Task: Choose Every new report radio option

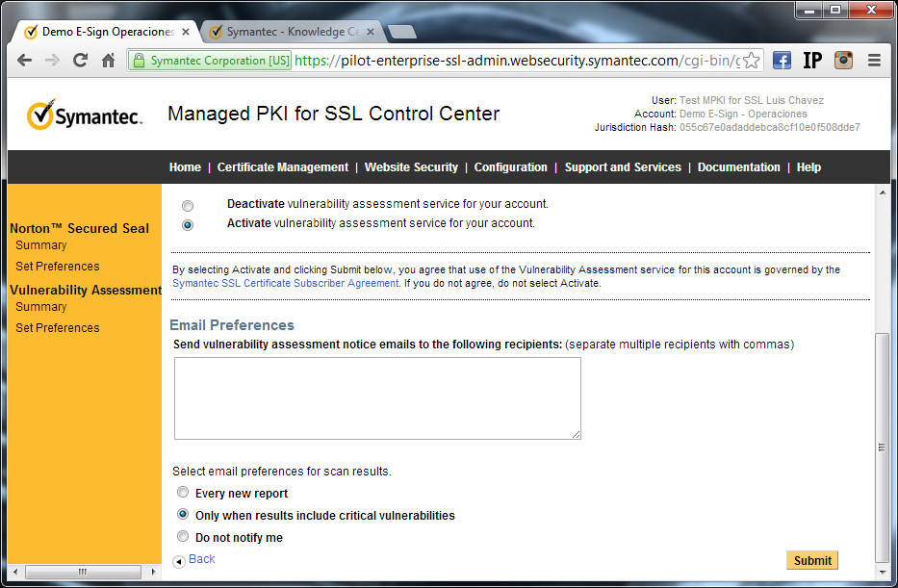Action: (x=183, y=493)
